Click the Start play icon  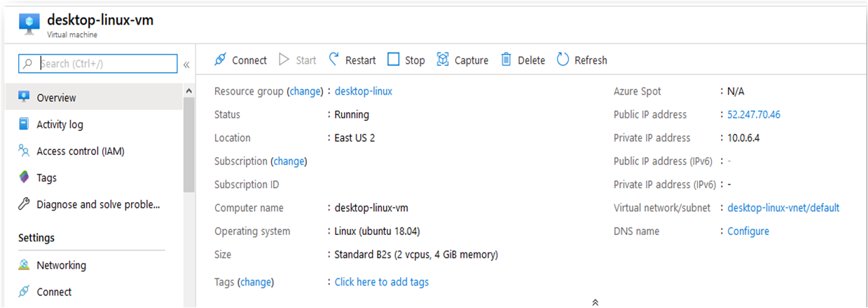tap(284, 60)
